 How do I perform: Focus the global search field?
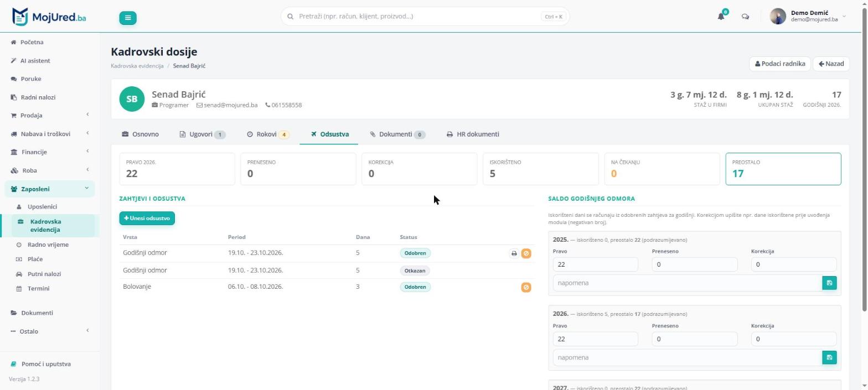[x=425, y=17]
